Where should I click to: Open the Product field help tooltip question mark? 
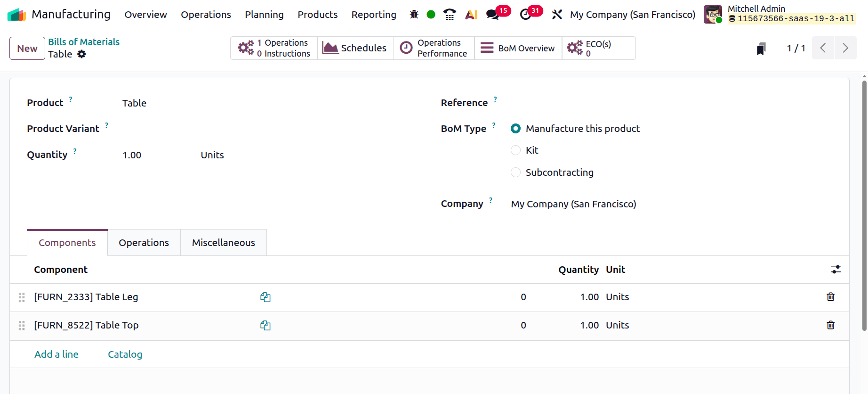(x=71, y=99)
